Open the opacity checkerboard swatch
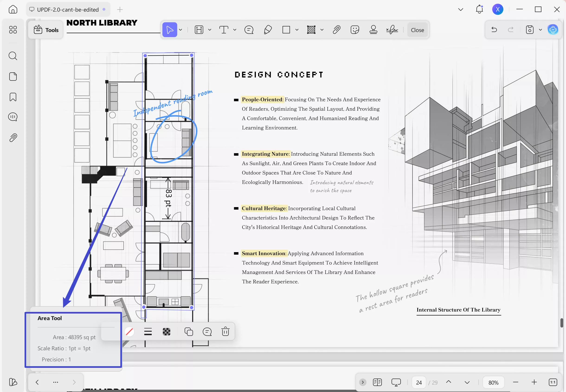Screen dimensions: 566x392 click(167, 332)
